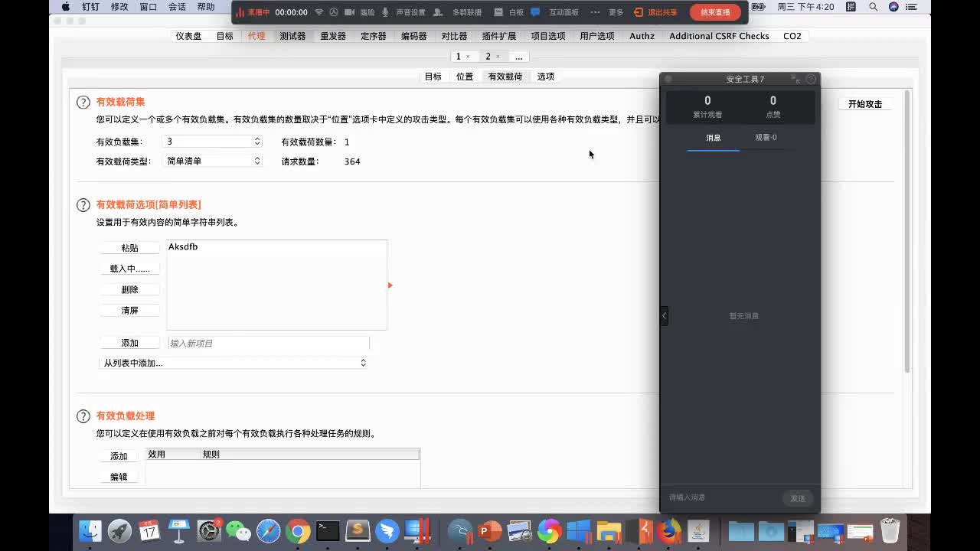Open help for 有效载荷集 section
Screen dimensions: 980x551
tap(83, 103)
